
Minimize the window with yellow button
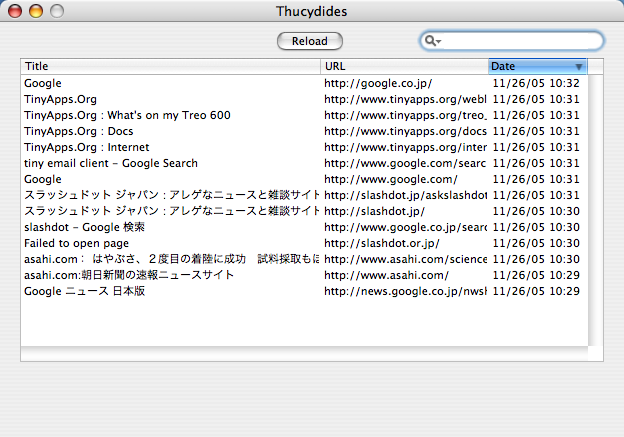[36, 12]
